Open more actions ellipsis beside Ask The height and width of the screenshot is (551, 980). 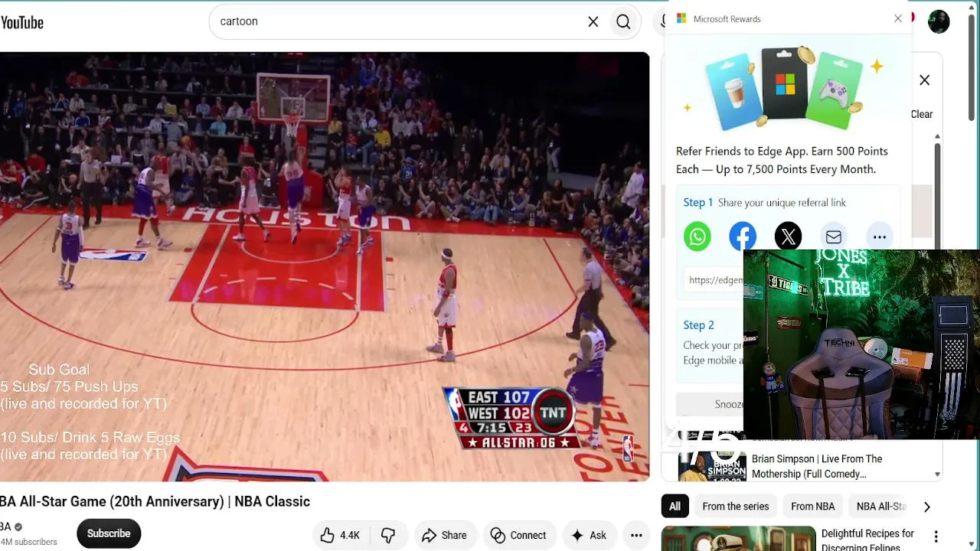click(x=636, y=536)
